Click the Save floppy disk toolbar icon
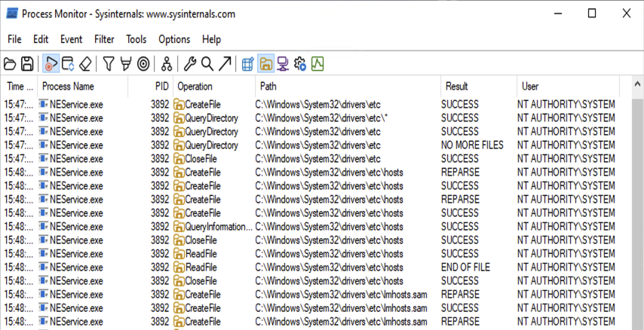644x330 pixels. (x=27, y=64)
